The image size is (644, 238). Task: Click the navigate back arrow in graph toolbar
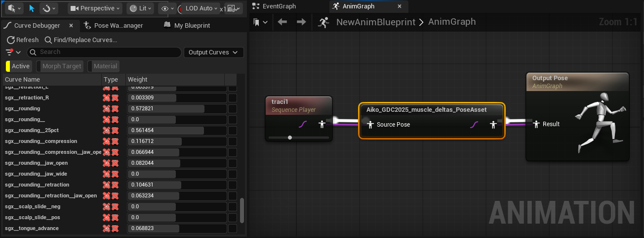282,22
